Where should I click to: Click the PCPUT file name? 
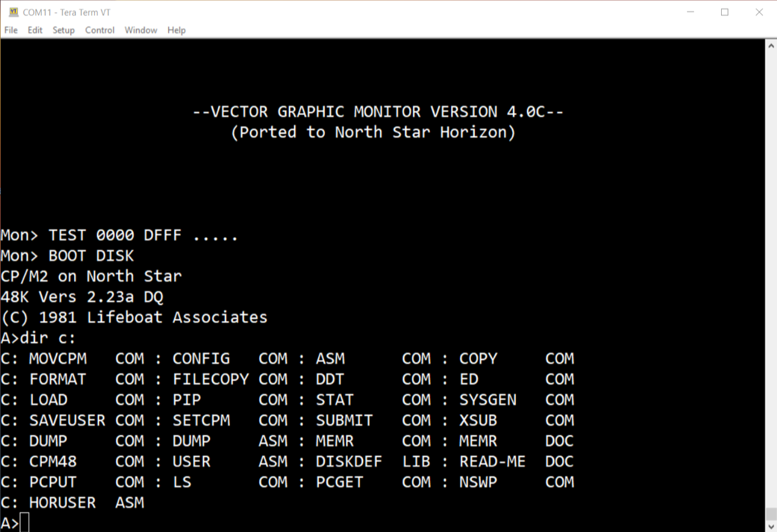pyautogui.click(x=53, y=483)
